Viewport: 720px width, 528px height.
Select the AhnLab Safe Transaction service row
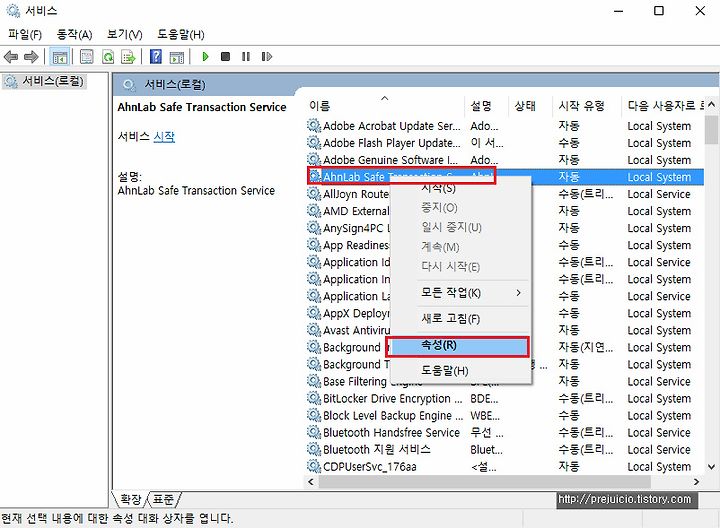(505, 177)
